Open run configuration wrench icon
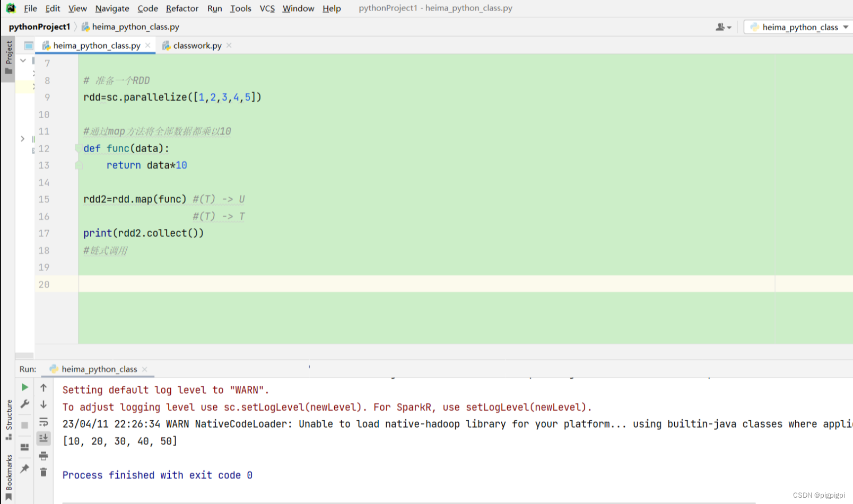853x504 pixels. point(24,404)
